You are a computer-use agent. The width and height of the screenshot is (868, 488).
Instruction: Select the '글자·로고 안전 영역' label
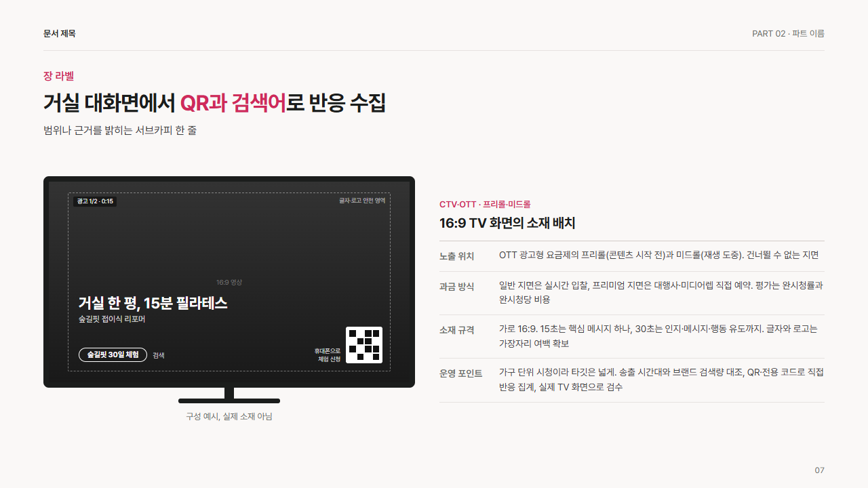coord(362,201)
